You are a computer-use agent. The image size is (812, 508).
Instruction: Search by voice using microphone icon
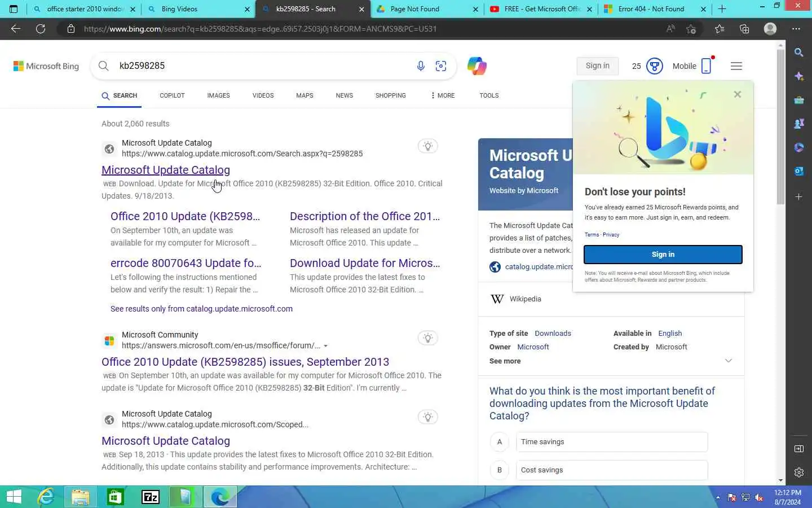pos(421,66)
